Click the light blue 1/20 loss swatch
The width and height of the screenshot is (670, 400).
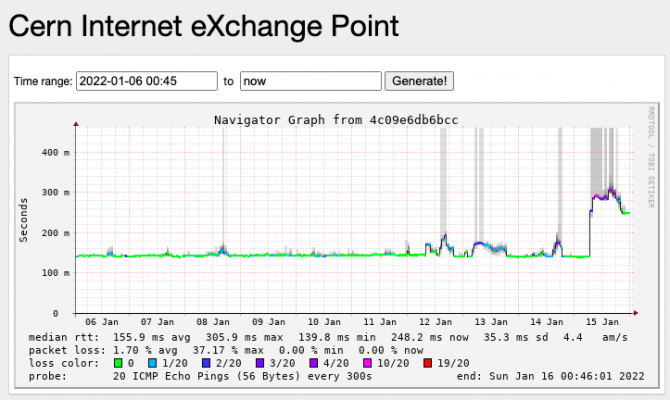click(x=153, y=363)
